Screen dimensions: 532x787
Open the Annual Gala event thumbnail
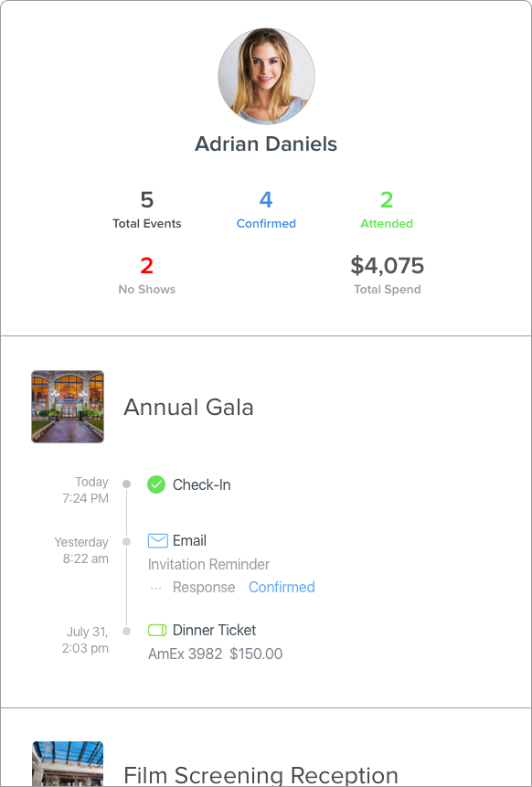click(68, 407)
